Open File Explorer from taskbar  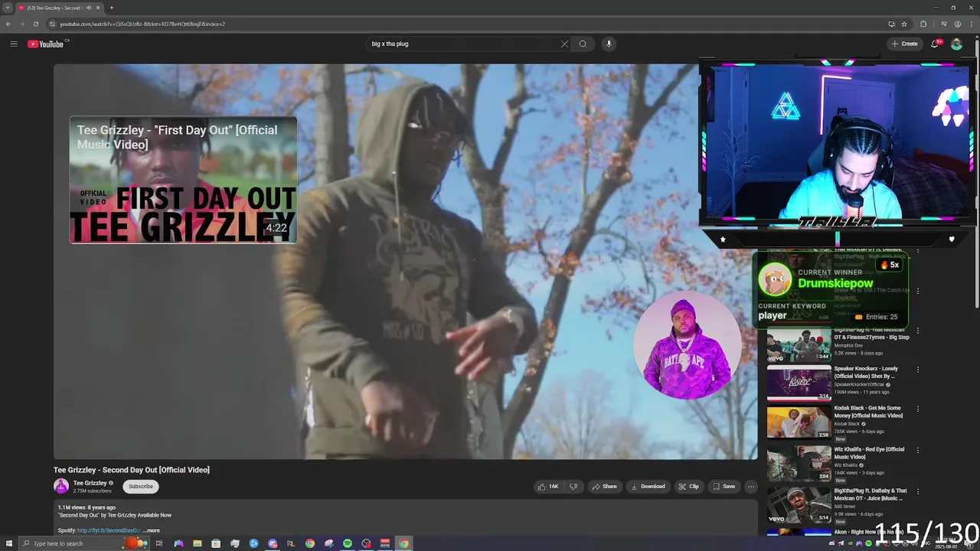pyautogui.click(x=198, y=543)
